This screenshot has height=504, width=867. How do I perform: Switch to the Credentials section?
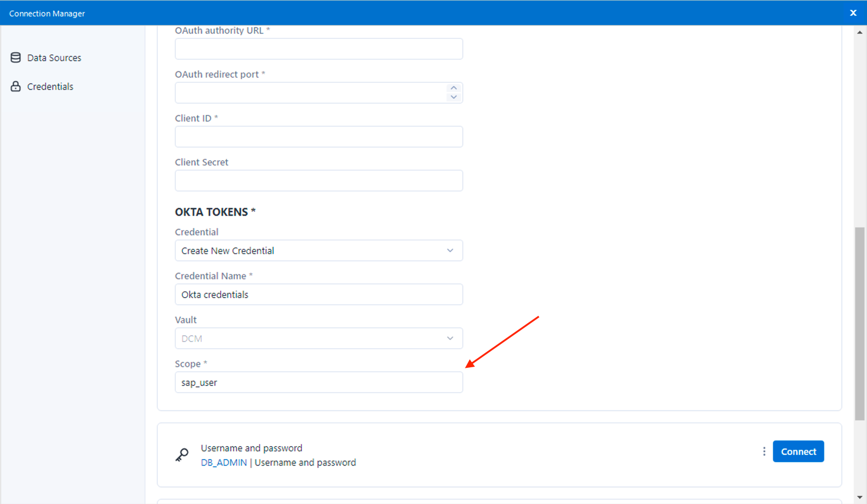(x=50, y=87)
